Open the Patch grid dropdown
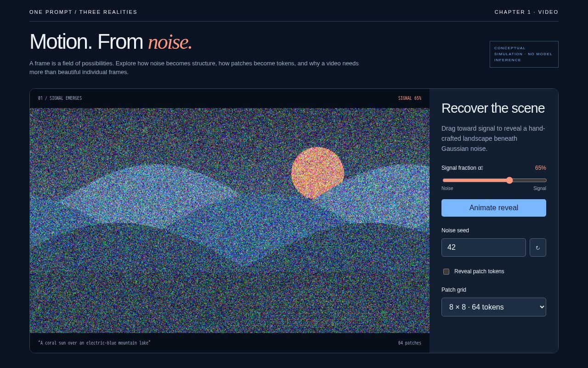Image resolution: width=588 pixels, height=368 pixels. [494, 307]
